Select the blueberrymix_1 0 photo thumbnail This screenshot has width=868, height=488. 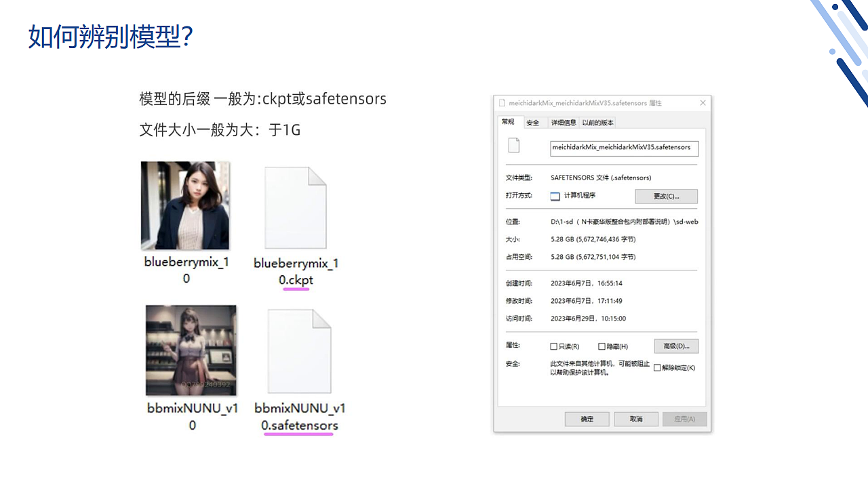(185, 205)
